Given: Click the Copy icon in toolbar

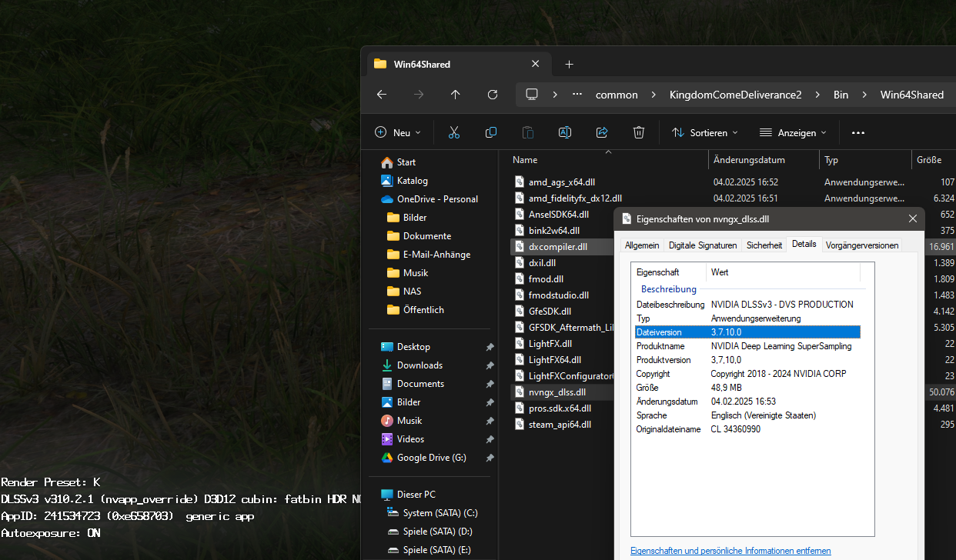Looking at the screenshot, I should (491, 132).
